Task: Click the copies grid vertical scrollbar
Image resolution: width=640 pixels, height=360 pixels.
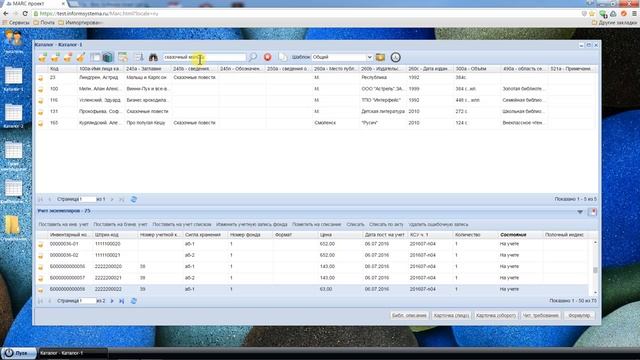Action: tap(595, 267)
